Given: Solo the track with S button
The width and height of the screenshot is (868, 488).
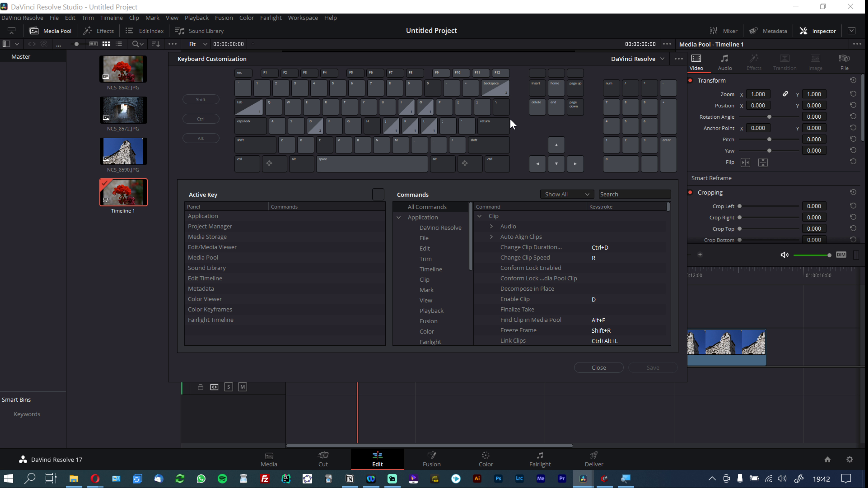Looking at the screenshot, I should [229, 387].
